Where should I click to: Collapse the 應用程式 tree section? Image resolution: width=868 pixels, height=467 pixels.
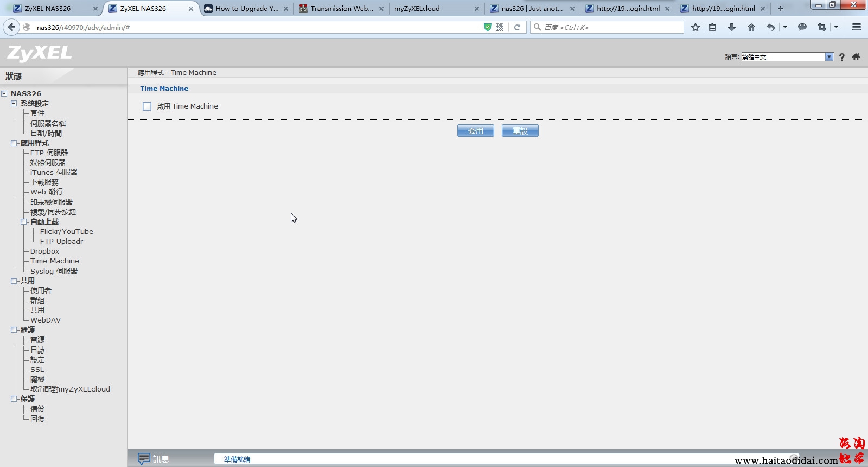coord(14,143)
